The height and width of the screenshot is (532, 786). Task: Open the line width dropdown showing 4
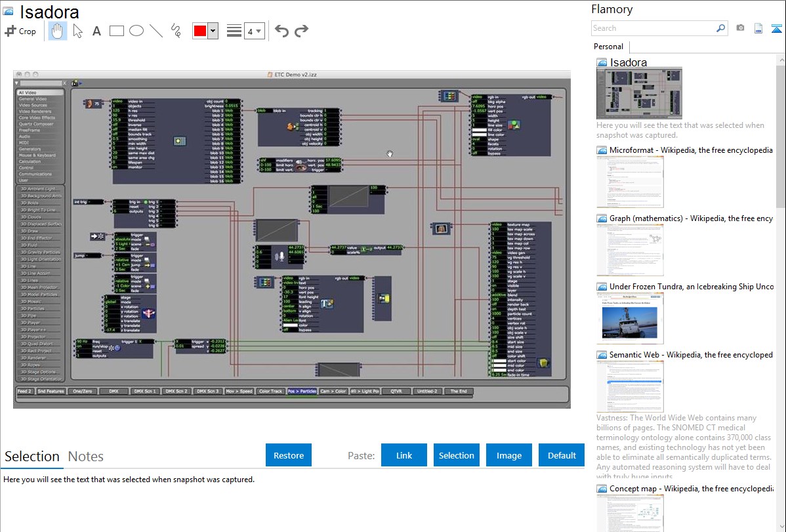pos(254,31)
